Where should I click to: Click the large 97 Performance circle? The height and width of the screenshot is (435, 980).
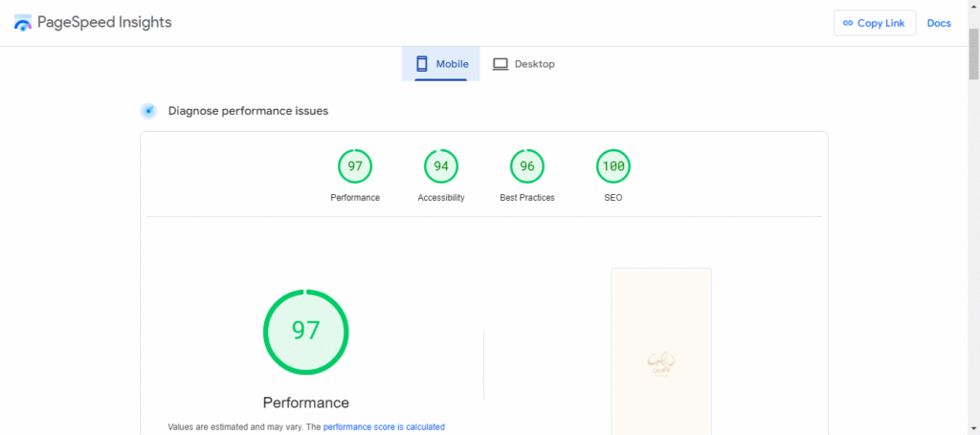pos(306,331)
